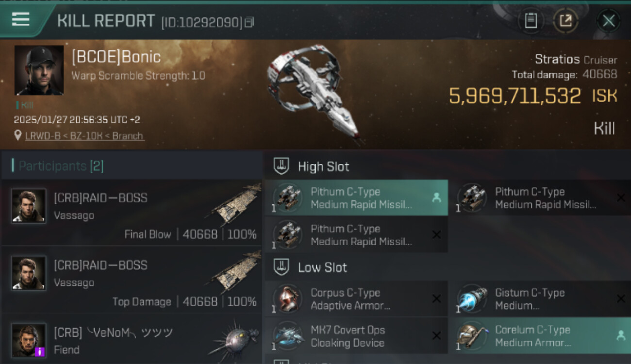
Task: Click the clipboard report icon
Action: coord(531,20)
